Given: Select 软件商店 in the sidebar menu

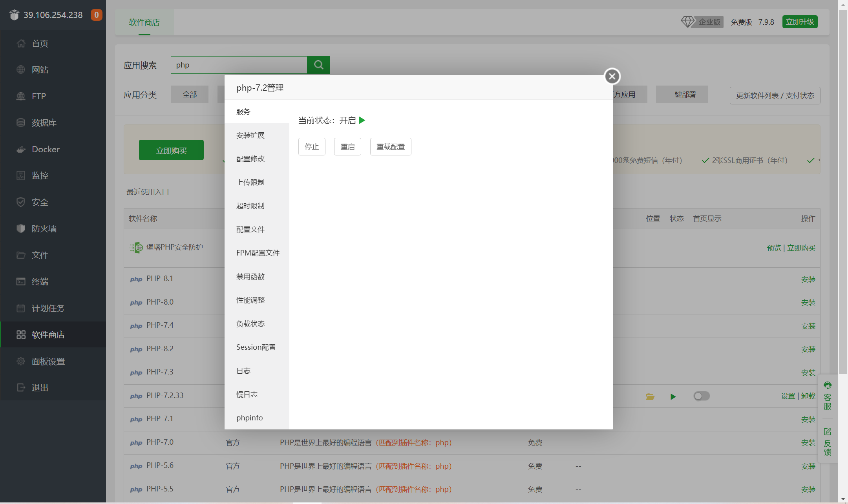Looking at the screenshot, I should click(x=48, y=334).
